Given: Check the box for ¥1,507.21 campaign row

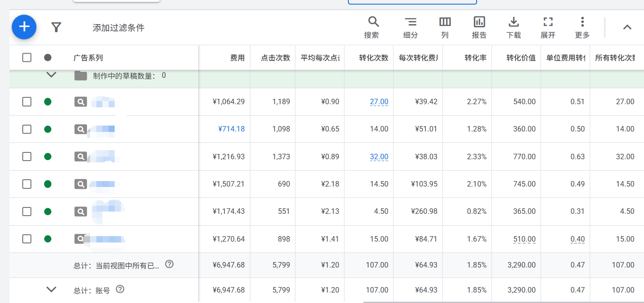Looking at the screenshot, I should (27, 184).
